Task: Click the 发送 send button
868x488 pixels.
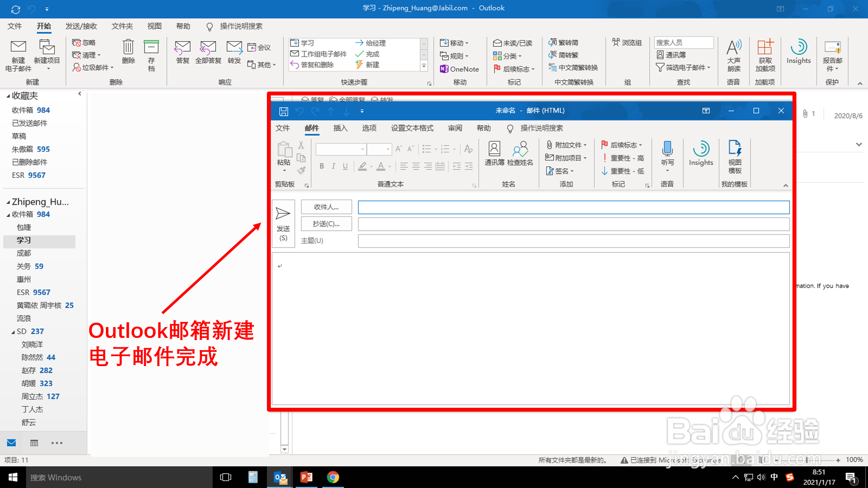Action: tap(283, 223)
